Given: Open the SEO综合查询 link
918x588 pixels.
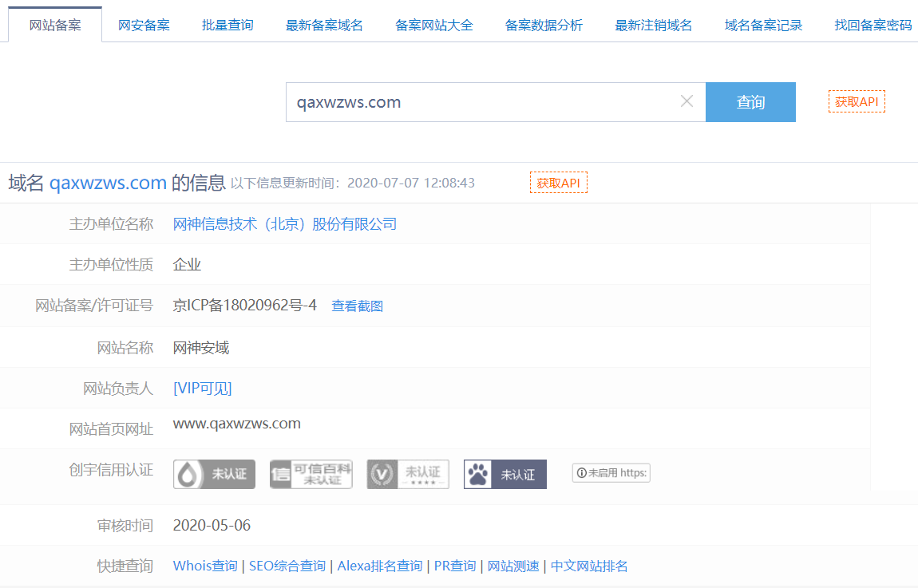Looking at the screenshot, I should [287, 566].
